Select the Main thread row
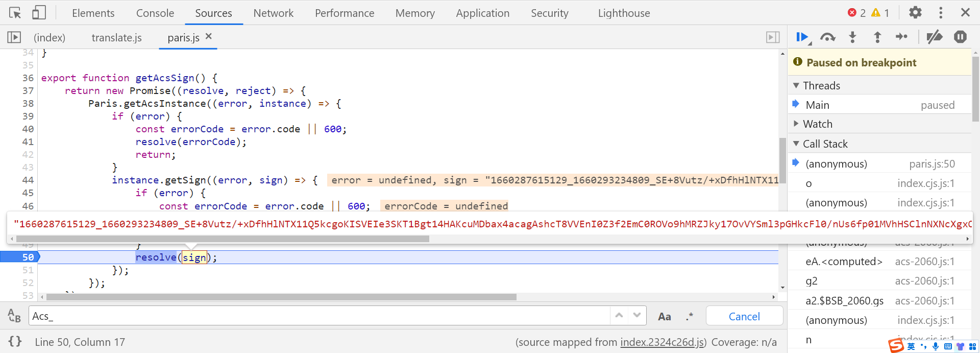This screenshot has width=980, height=353. (x=880, y=105)
